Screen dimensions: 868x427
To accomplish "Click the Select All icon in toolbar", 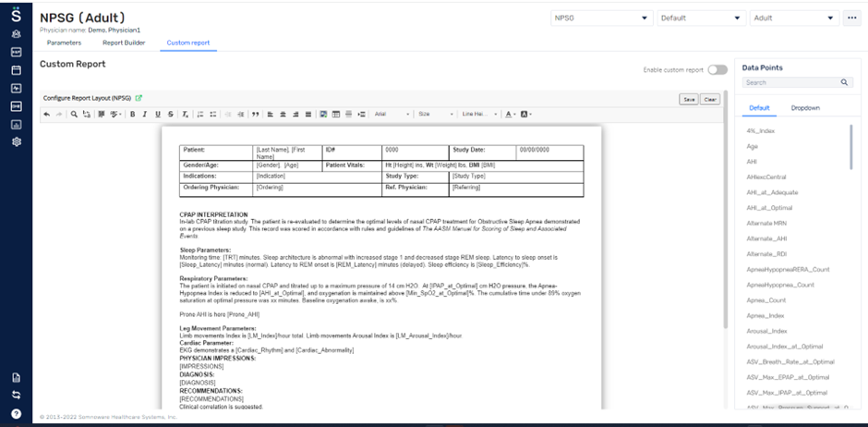I will click(x=101, y=114).
